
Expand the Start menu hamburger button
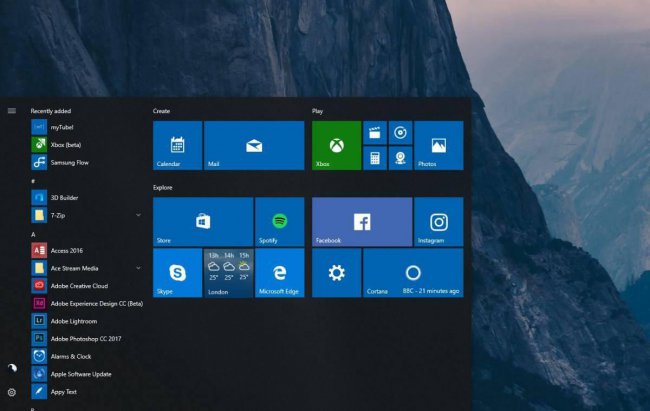[x=12, y=111]
